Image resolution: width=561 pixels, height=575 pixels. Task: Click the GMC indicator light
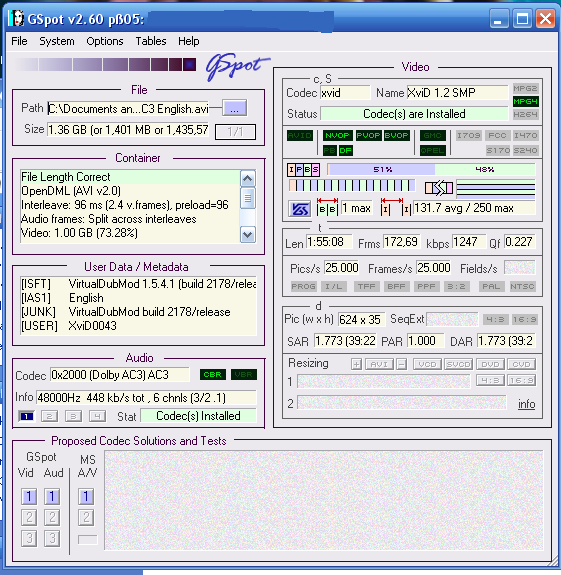tap(433, 135)
